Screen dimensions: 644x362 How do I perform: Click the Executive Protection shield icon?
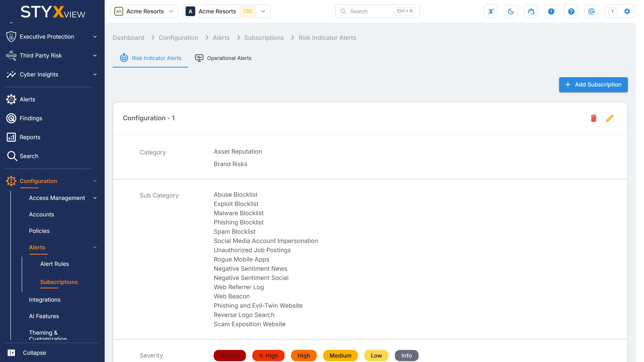[11, 36]
